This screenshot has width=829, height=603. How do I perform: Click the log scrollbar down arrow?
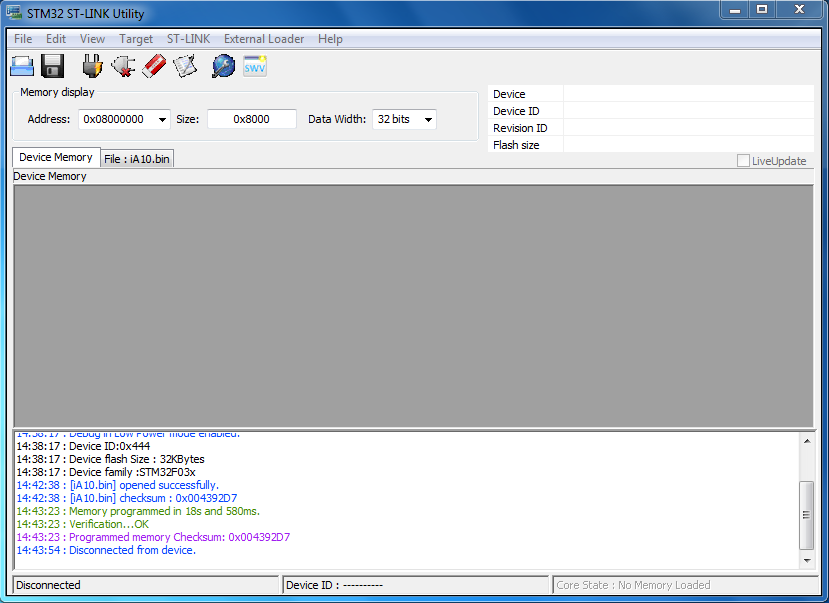pyautogui.click(x=807, y=561)
